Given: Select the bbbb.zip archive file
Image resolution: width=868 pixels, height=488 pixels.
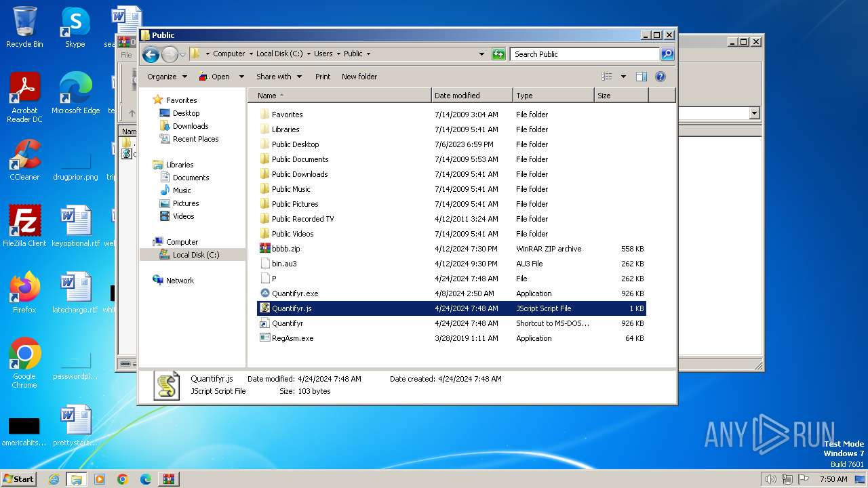Looking at the screenshot, I should pos(452,249).
